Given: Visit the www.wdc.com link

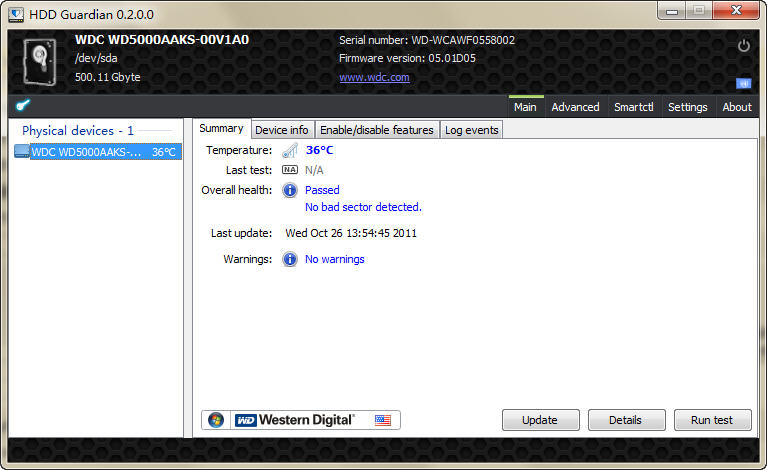Looking at the screenshot, I should click(x=373, y=77).
